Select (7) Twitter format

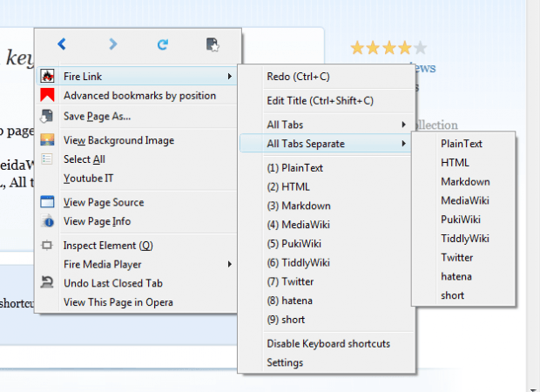click(326, 281)
